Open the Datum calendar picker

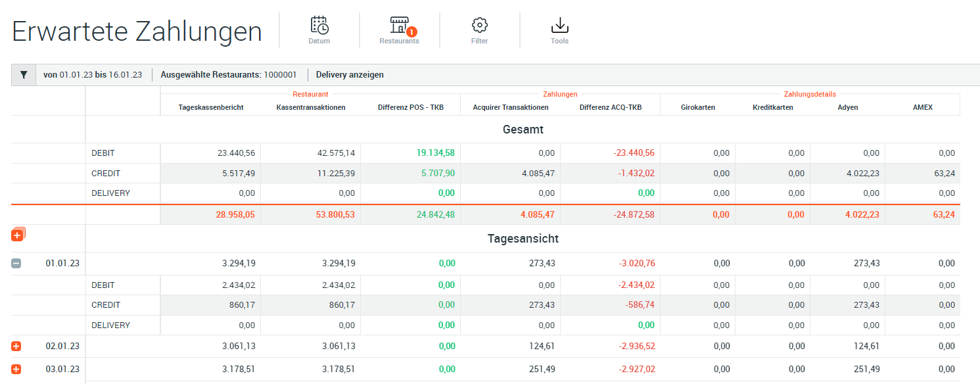pos(319,30)
